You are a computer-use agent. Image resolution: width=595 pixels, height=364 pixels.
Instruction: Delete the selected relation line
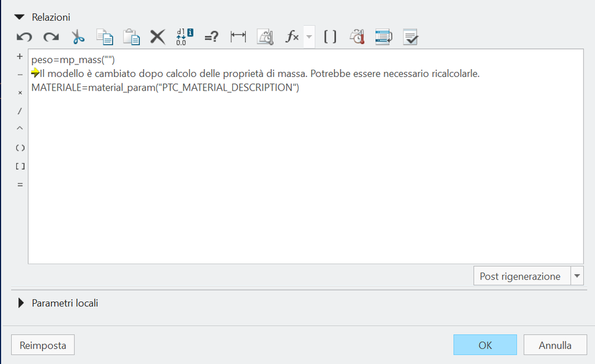pos(157,36)
